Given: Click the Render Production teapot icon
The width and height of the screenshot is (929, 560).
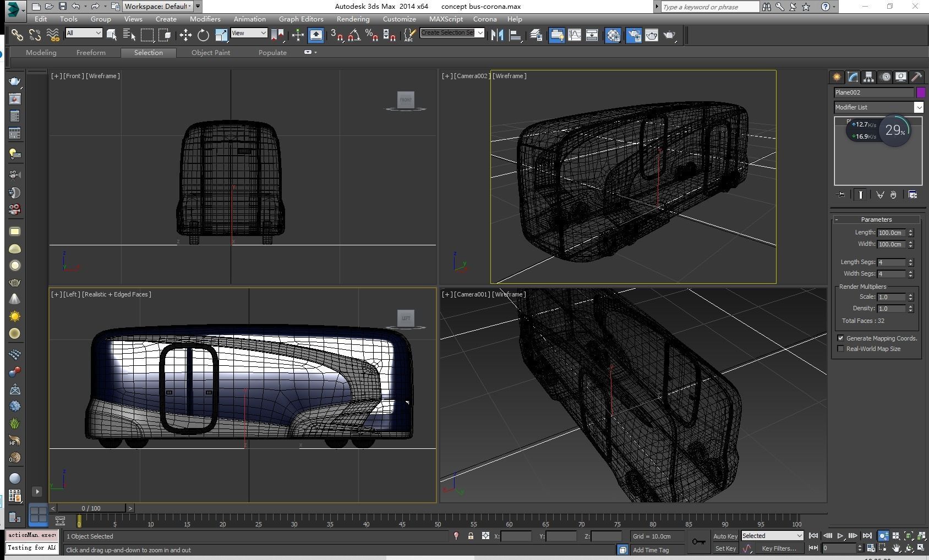Looking at the screenshot, I should (x=669, y=35).
